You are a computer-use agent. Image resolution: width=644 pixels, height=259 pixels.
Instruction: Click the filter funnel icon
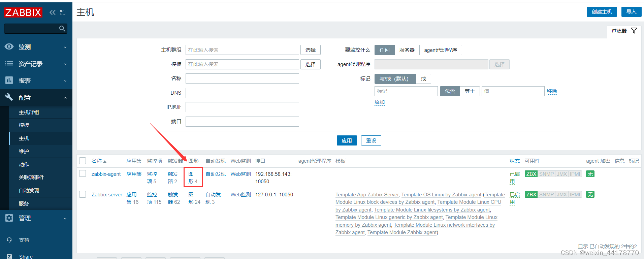[x=634, y=31]
